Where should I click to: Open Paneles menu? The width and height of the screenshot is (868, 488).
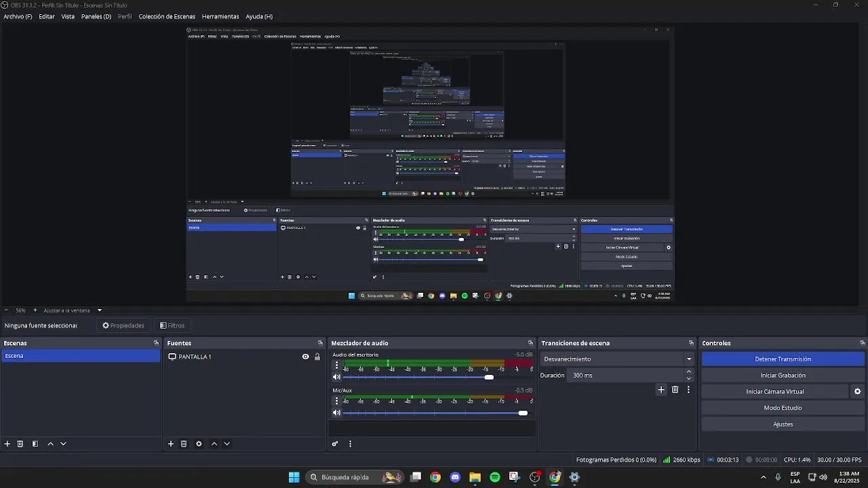pos(96,16)
